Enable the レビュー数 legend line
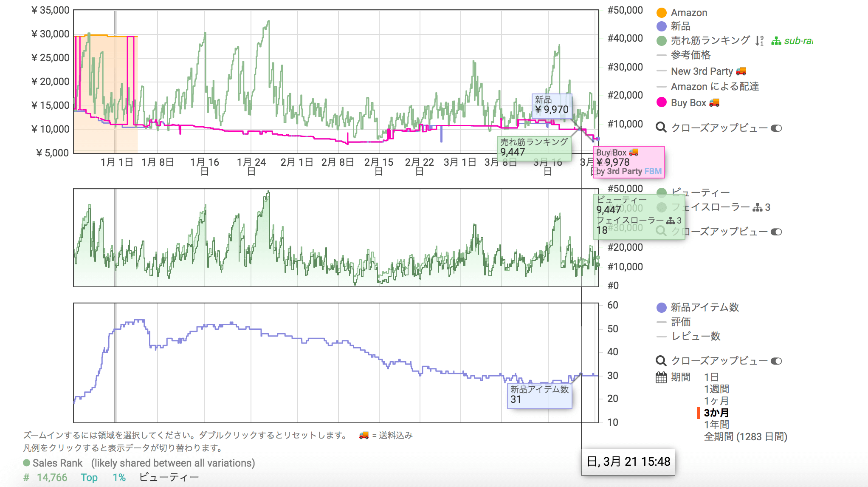 (x=688, y=337)
